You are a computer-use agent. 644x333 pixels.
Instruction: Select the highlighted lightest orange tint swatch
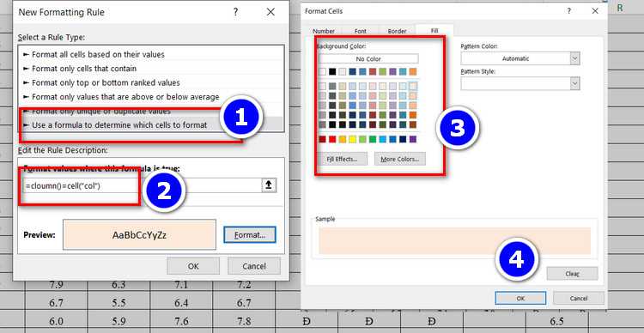[413, 86]
